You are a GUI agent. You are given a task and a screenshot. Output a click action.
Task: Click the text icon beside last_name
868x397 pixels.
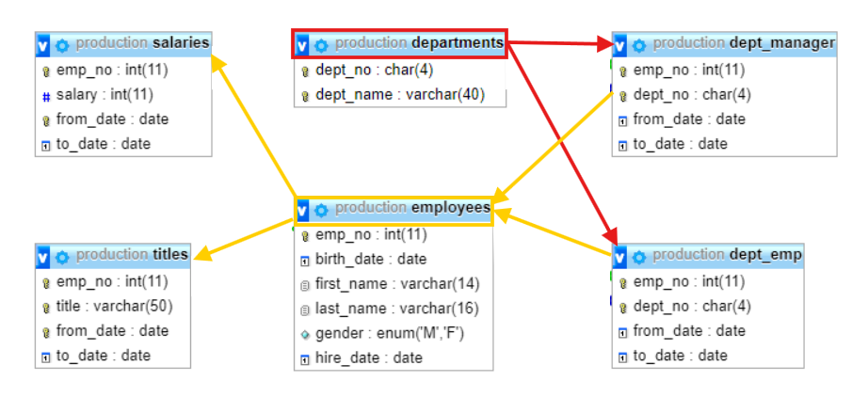pyautogui.click(x=305, y=310)
